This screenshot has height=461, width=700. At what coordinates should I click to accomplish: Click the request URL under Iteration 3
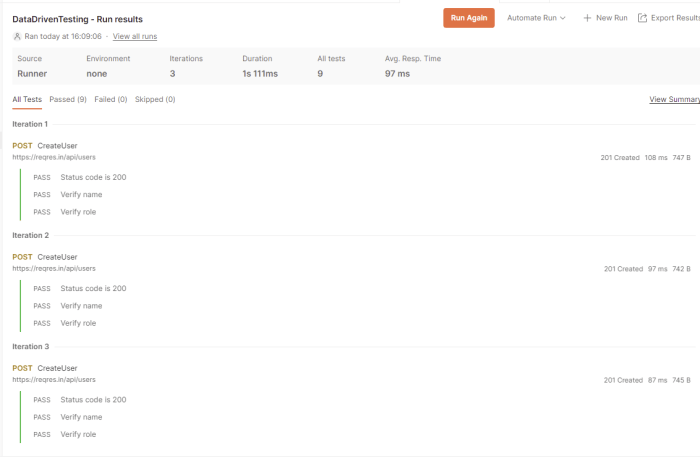tap(54, 379)
